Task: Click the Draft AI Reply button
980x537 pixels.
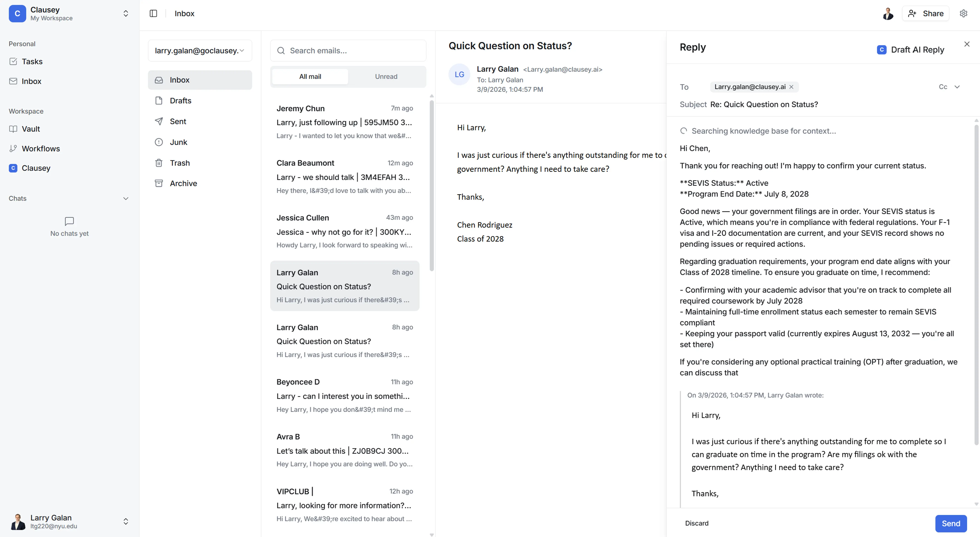Action: [x=911, y=49]
